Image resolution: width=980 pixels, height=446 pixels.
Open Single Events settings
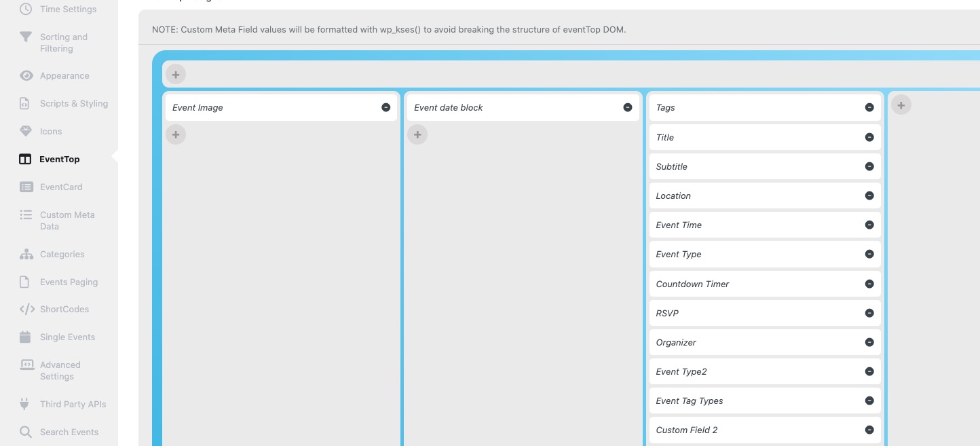point(67,337)
